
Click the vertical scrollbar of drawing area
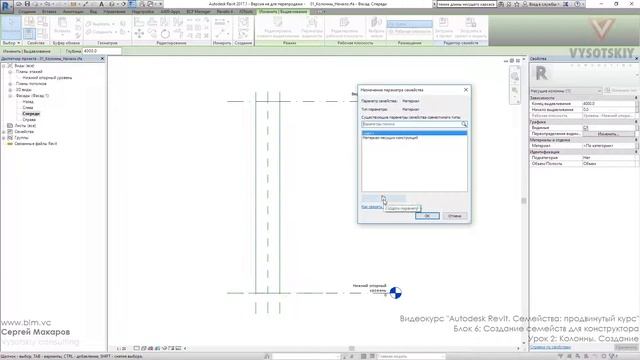pyautogui.click(x=524, y=201)
